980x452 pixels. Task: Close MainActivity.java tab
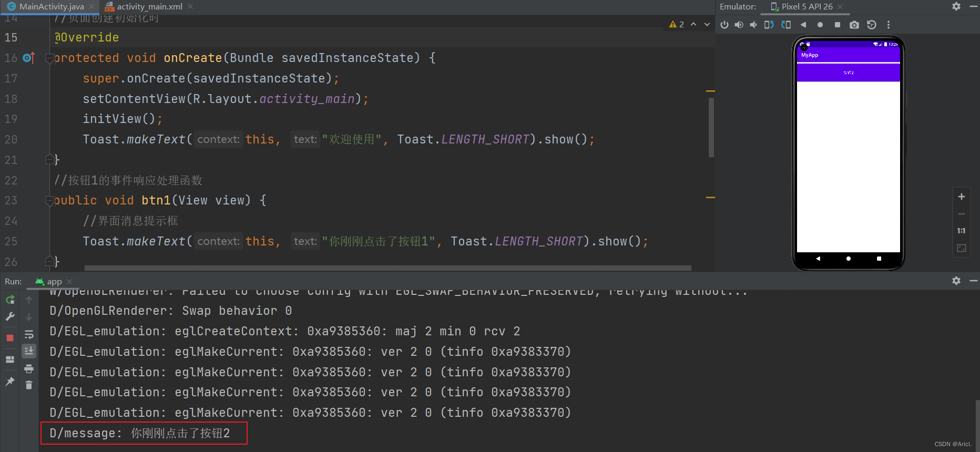(x=91, y=6)
